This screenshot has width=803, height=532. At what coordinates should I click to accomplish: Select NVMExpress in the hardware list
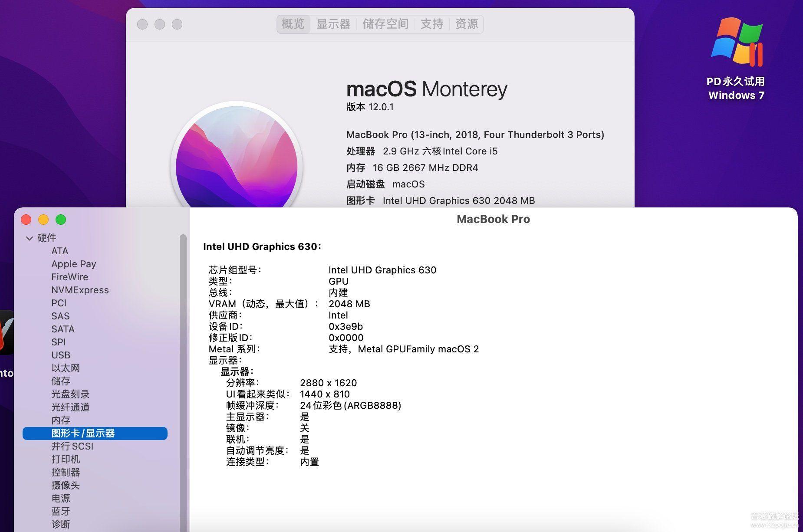[x=80, y=290]
